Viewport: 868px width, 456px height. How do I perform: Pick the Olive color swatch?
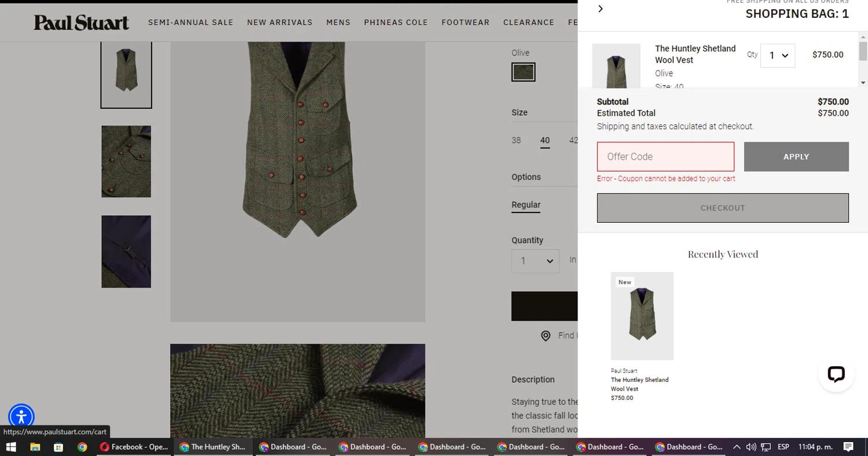[x=523, y=72]
